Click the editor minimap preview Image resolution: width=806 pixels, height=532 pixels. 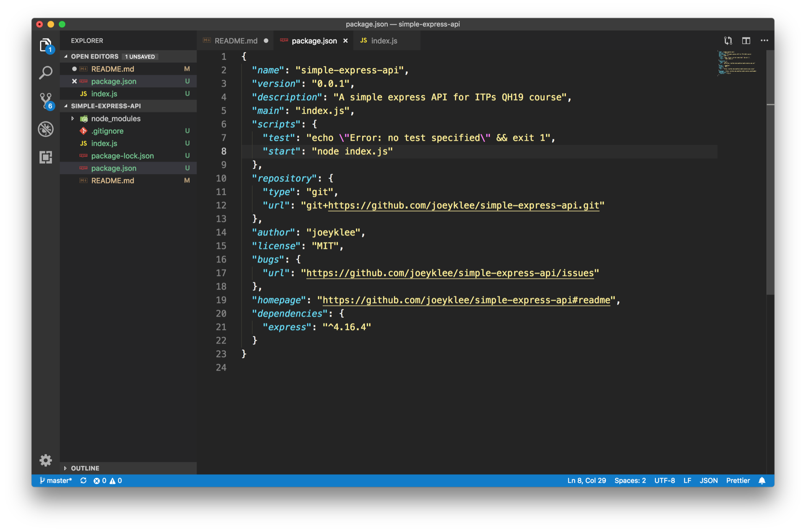point(738,63)
